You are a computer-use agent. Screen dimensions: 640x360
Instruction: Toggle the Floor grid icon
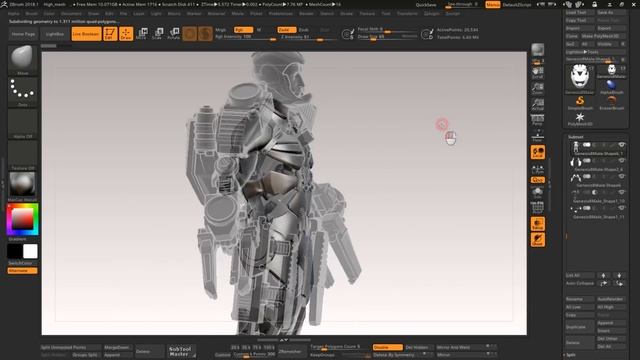538,136
